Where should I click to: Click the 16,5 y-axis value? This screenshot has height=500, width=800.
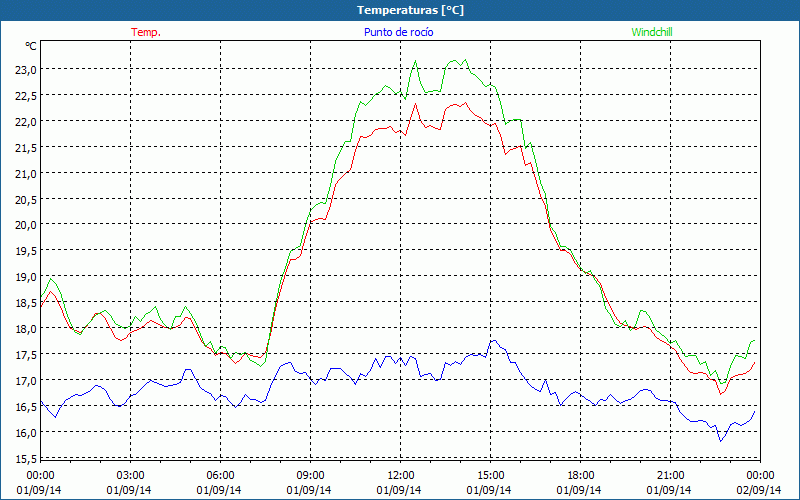(x=26, y=407)
